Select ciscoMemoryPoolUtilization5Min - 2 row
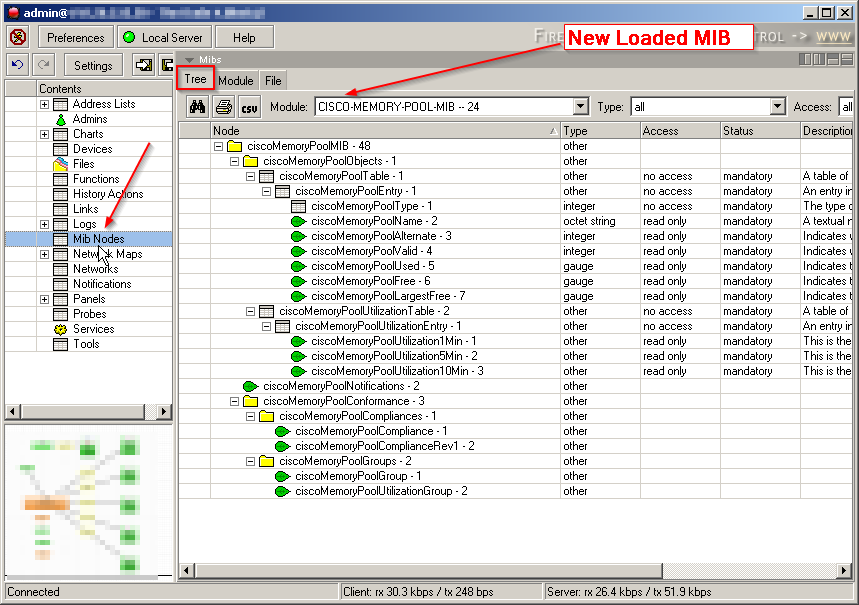The image size is (859, 605). pos(515,356)
